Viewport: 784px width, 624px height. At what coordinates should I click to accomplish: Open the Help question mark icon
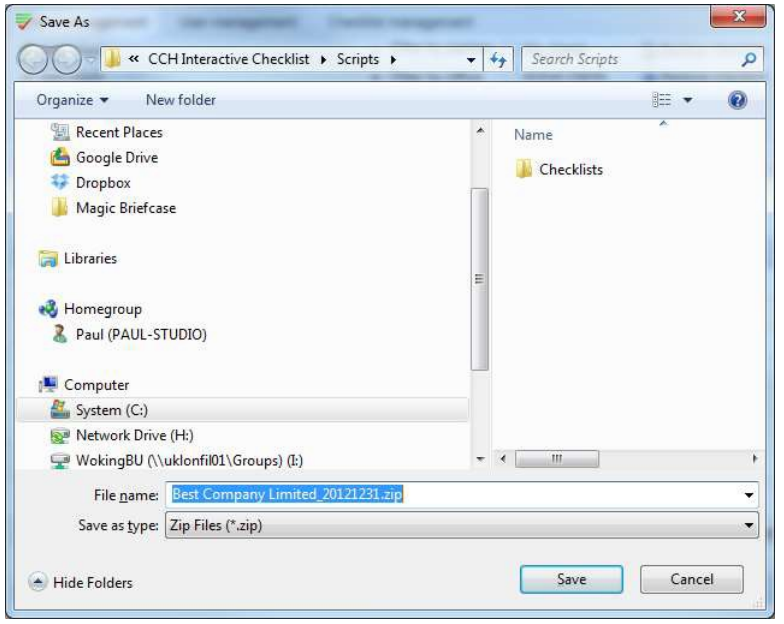(x=738, y=100)
